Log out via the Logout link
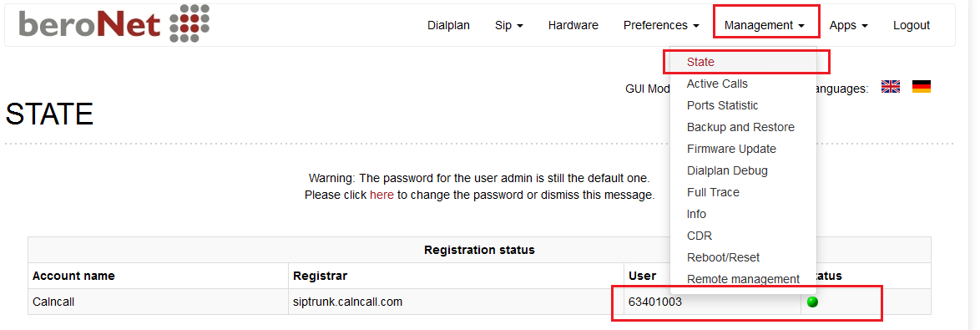This screenshot has height=330, width=980. (912, 26)
